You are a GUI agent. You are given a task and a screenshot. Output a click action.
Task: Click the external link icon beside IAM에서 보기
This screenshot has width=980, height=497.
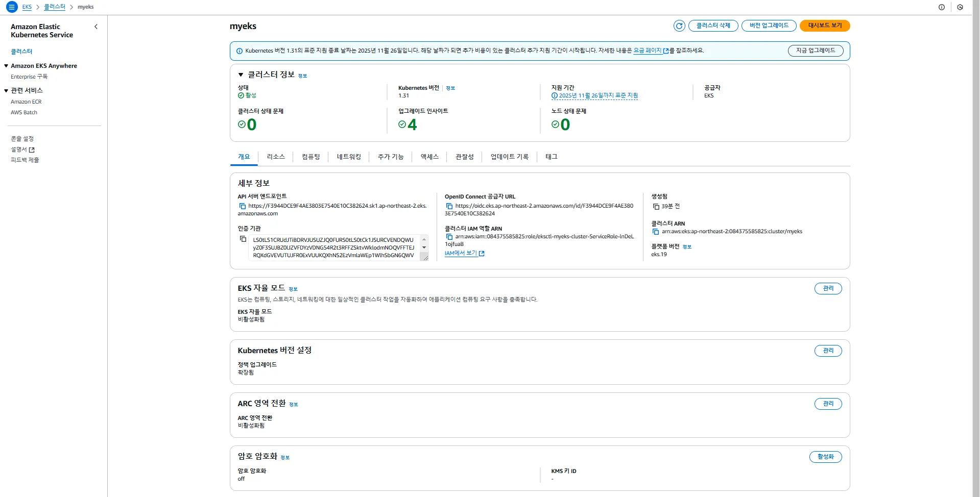click(x=482, y=254)
